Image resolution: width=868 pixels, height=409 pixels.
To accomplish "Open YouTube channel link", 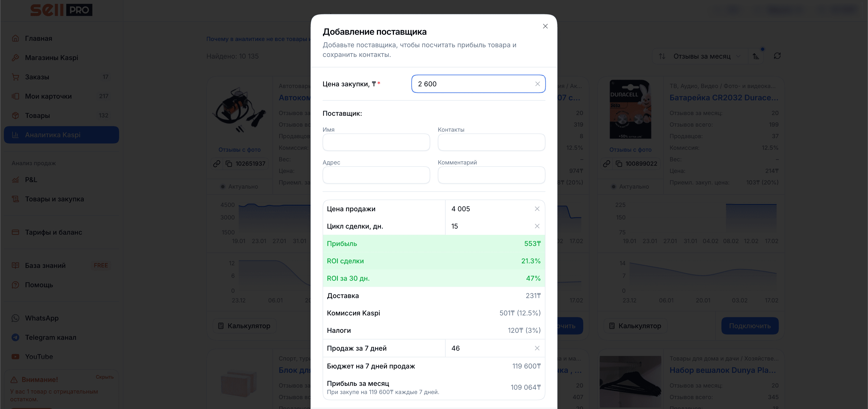I will (61, 356).
